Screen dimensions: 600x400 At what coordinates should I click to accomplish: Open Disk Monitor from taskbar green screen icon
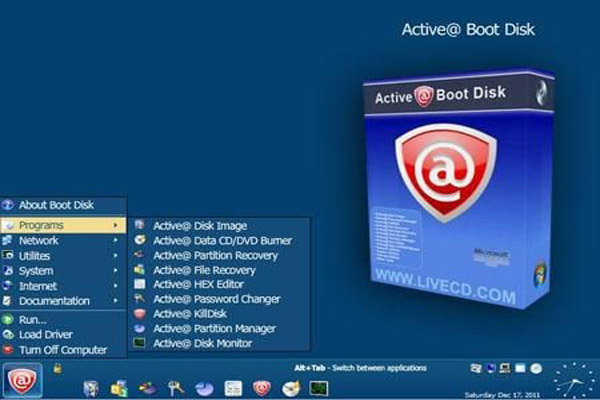tap(319, 388)
